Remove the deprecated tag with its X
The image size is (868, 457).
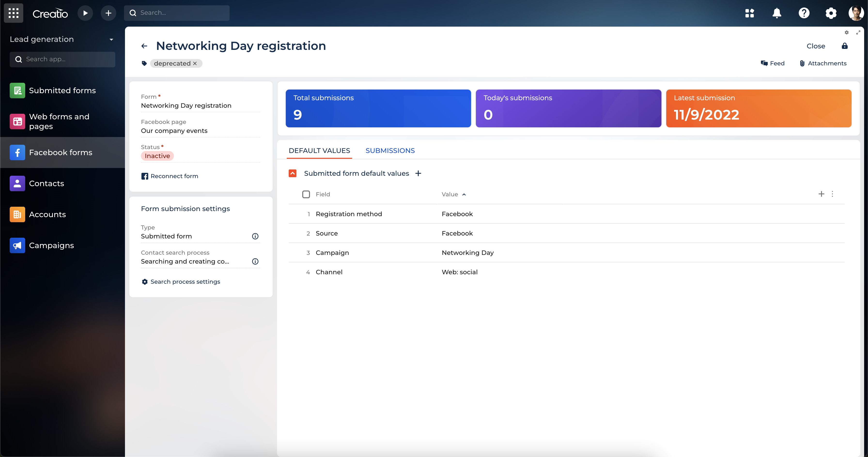(x=195, y=63)
